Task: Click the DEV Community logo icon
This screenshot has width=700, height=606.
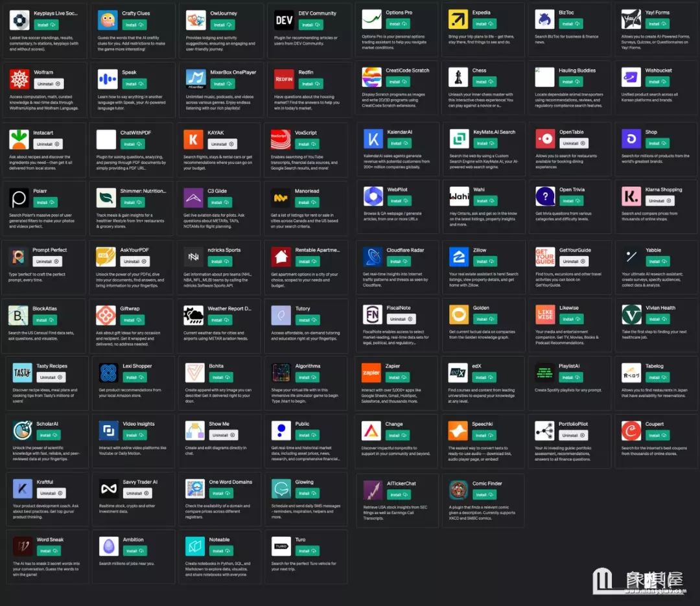Action: (x=284, y=20)
